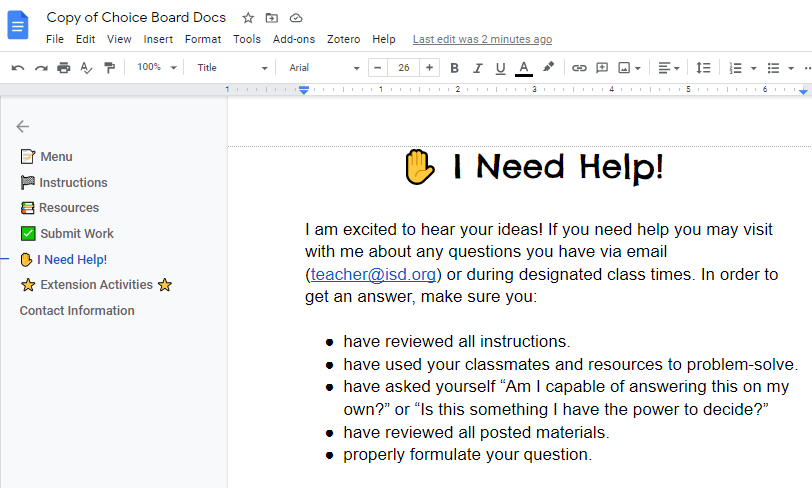Open the View menu
The width and height of the screenshot is (812, 488).
coord(119,39)
